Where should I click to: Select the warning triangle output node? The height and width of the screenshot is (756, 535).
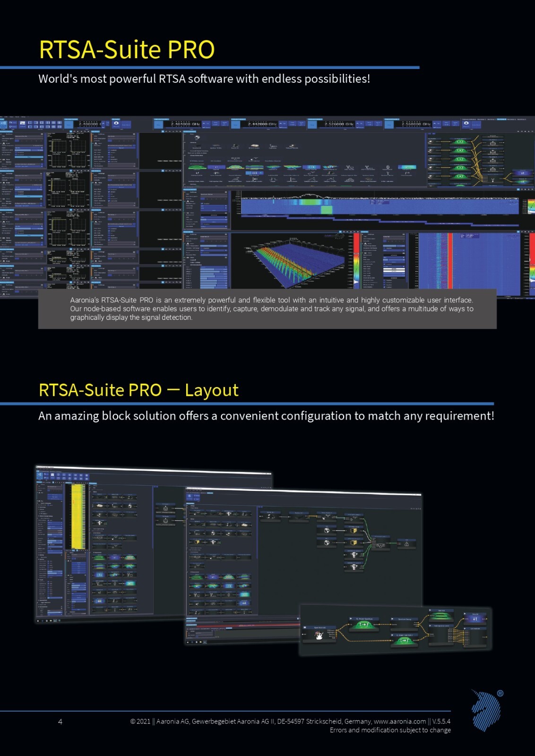(406, 543)
